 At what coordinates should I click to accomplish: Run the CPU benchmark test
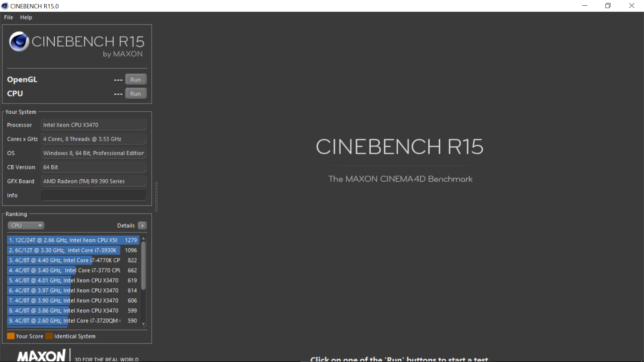136,94
